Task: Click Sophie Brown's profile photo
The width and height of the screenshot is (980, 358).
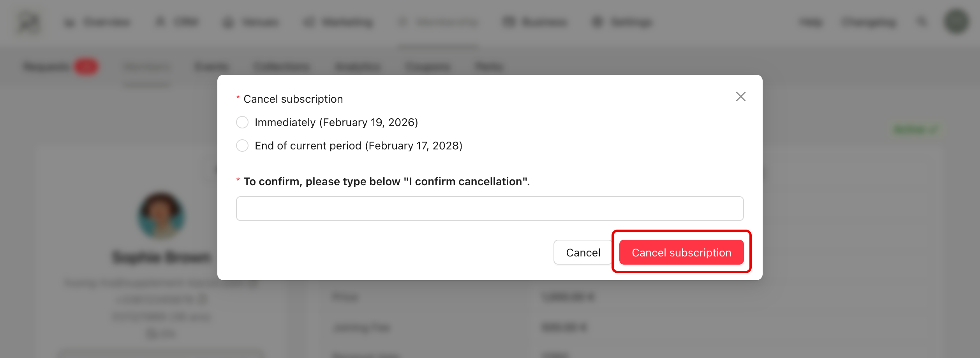Action: point(161,215)
